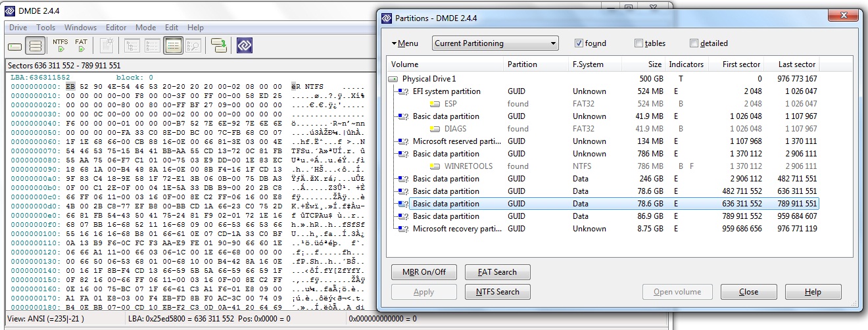This screenshot has width=868, height=330.
Task: Open the Tools menu
Action: coord(45,28)
